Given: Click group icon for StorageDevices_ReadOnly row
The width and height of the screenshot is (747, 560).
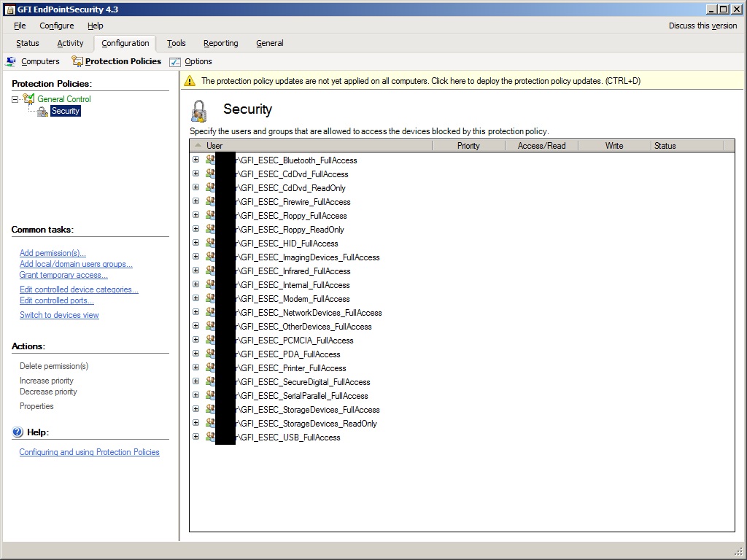Looking at the screenshot, I should pos(210,422).
